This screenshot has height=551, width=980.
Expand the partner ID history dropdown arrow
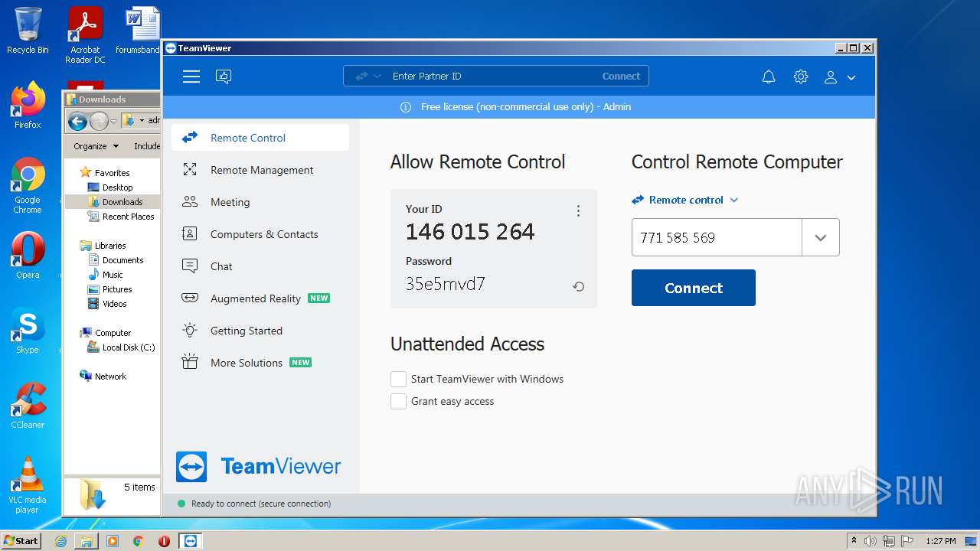(821, 237)
